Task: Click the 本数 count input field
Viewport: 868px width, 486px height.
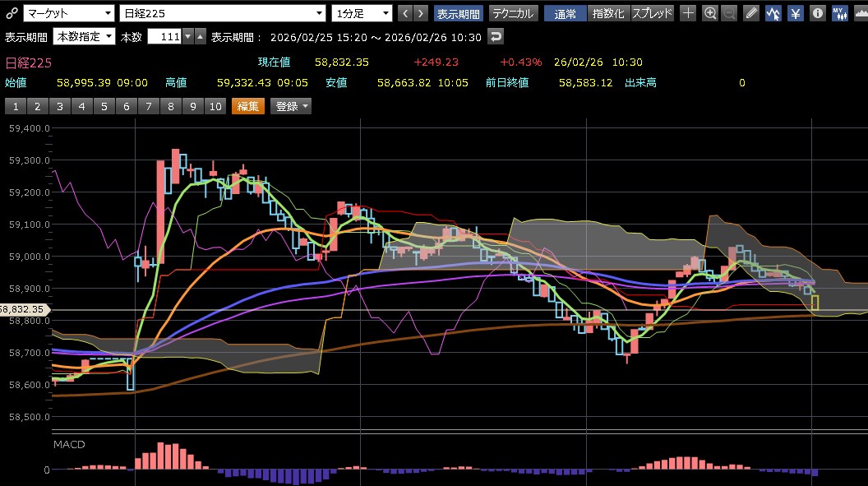Action: (164, 37)
